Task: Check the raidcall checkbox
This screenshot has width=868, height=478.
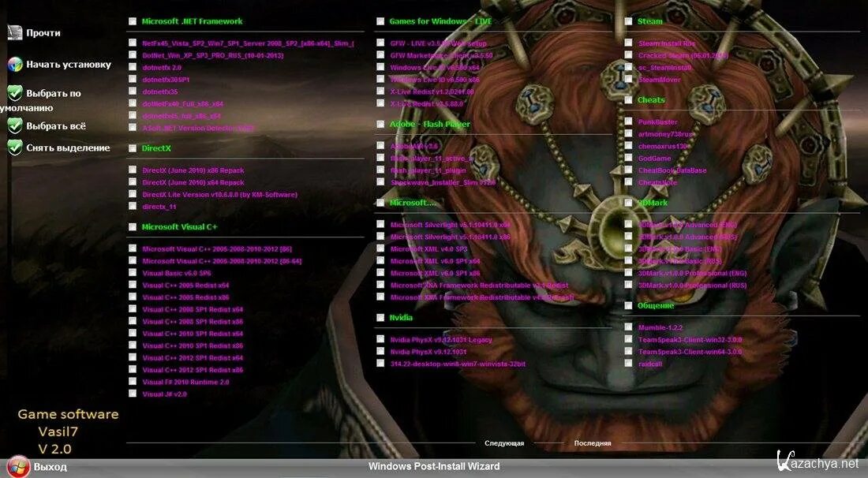Action: click(x=628, y=364)
